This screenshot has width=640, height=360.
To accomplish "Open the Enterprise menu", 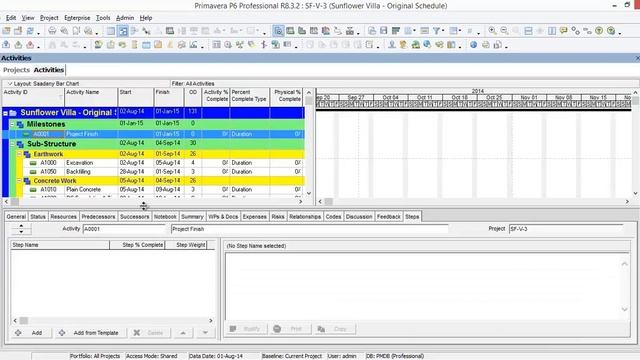I will point(77,18).
